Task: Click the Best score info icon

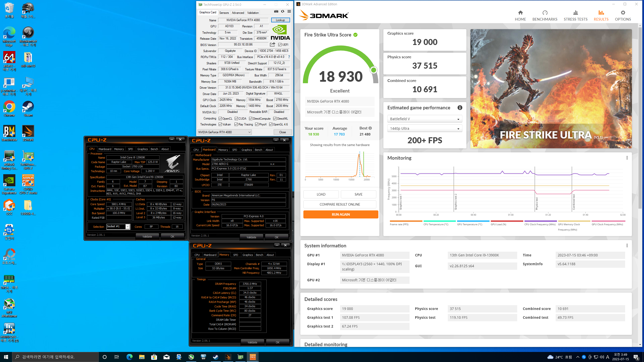Action: point(370,128)
